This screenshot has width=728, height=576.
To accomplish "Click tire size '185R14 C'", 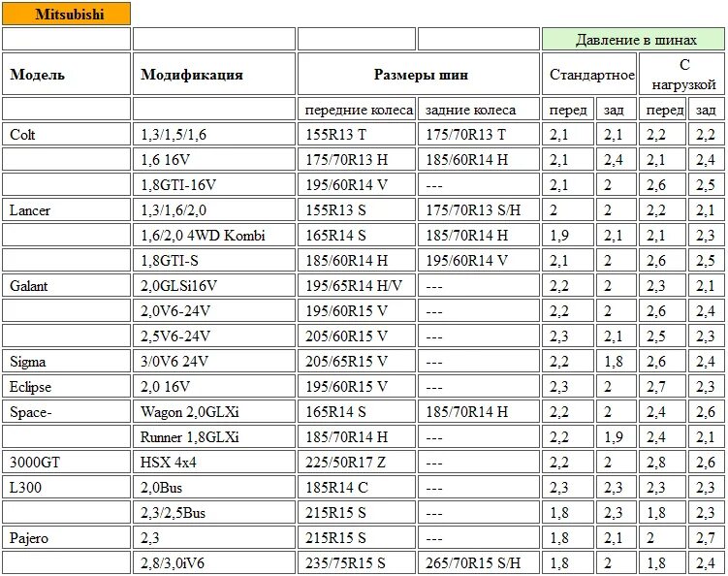I will click(x=357, y=488).
